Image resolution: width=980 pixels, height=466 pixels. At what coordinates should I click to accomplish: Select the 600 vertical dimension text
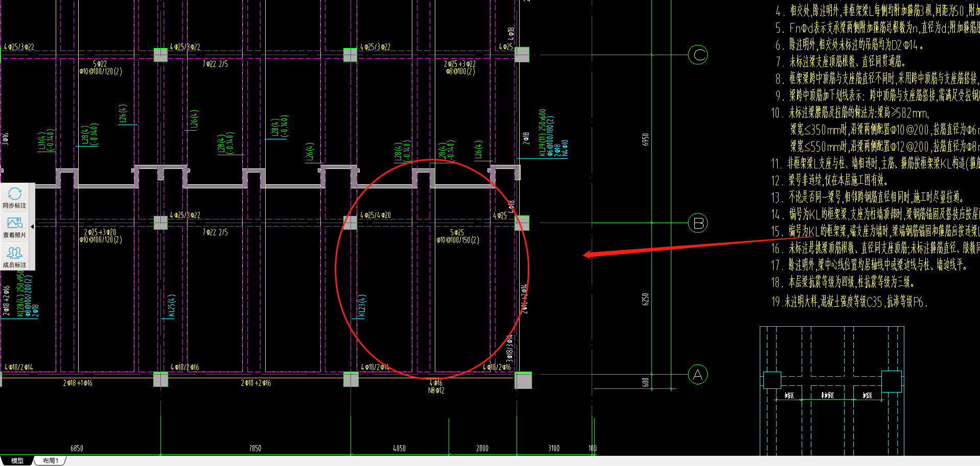[x=645, y=382]
